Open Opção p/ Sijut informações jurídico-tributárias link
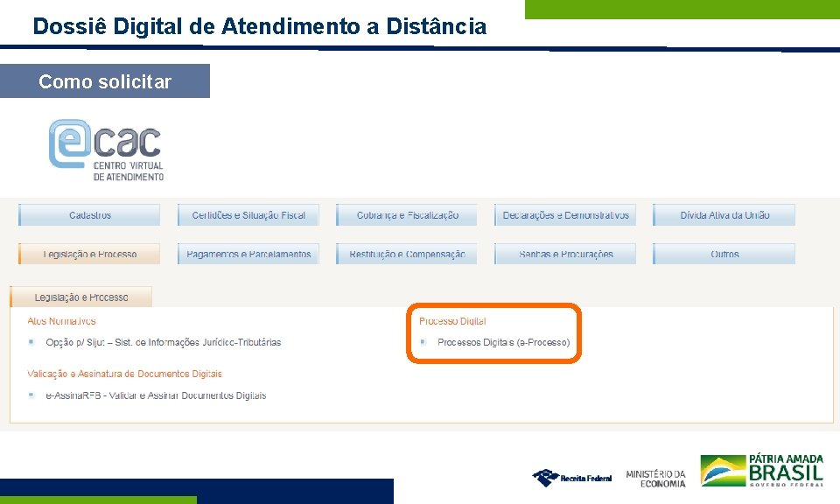 pyautogui.click(x=164, y=342)
